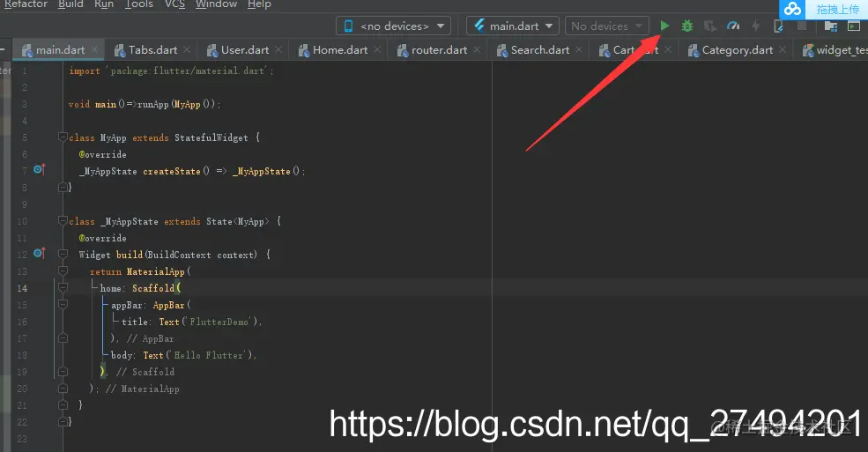Click line number 23 in the gutter
868x452 pixels.
tap(21, 439)
